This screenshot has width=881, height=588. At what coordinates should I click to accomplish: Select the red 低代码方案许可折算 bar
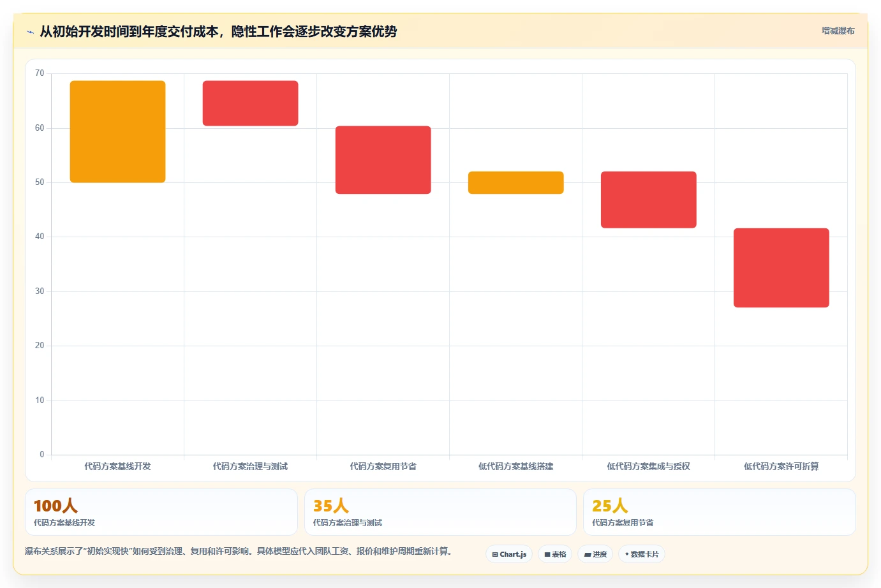click(781, 268)
